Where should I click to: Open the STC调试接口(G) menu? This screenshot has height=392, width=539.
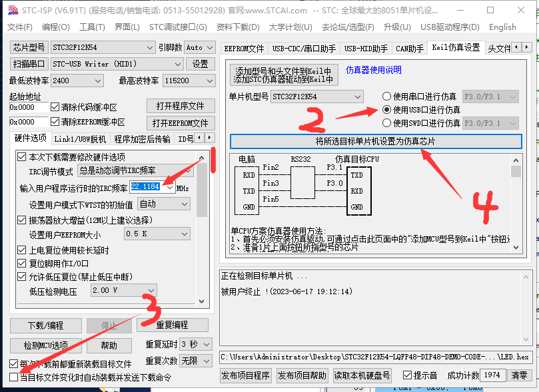tap(178, 27)
